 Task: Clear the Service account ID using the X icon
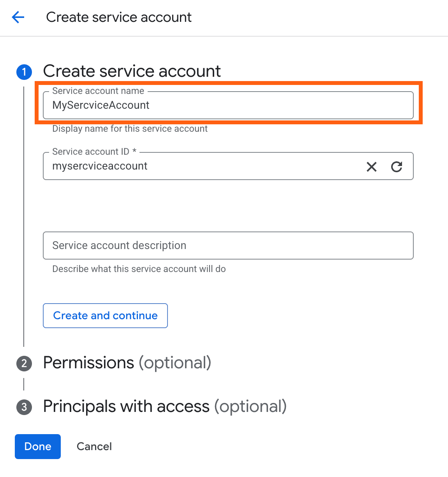coord(371,166)
